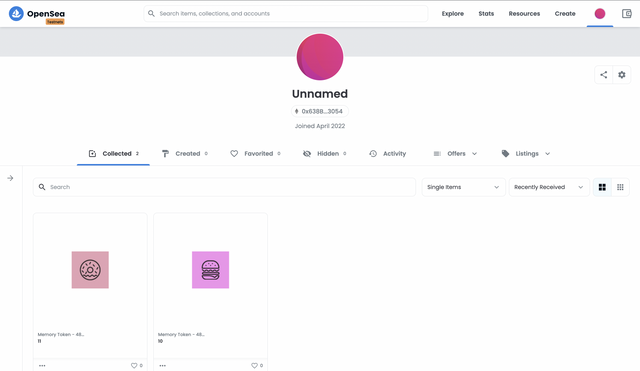
Task: Open the Recently Received sort dropdown
Action: coord(549,187)
